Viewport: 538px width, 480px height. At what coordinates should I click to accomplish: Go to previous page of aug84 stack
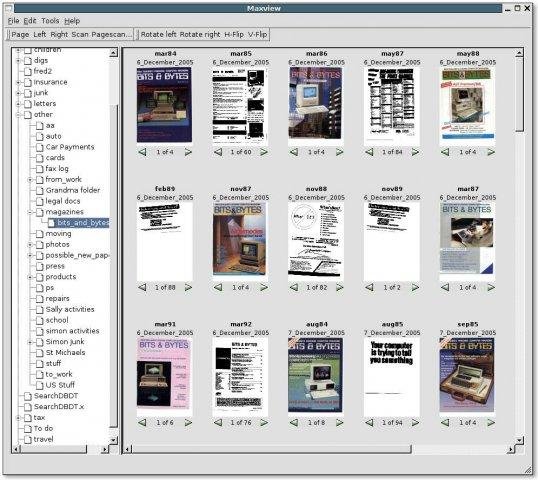click(x=294, y=423)
